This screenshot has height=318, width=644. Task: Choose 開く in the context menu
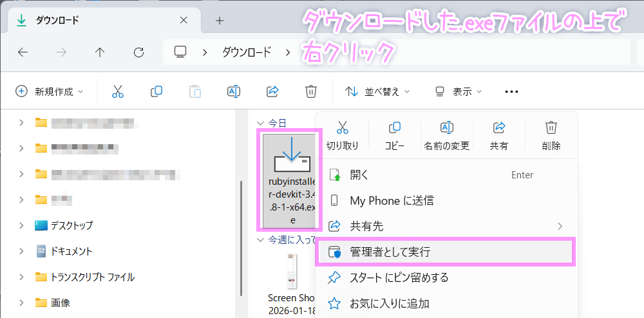pyautogui.click(x=359, y=175)
